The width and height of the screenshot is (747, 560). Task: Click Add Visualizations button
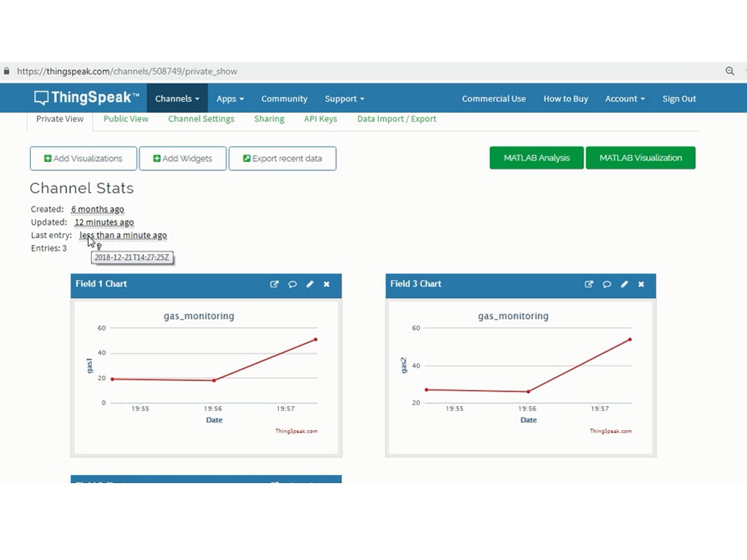pos(84,158)
